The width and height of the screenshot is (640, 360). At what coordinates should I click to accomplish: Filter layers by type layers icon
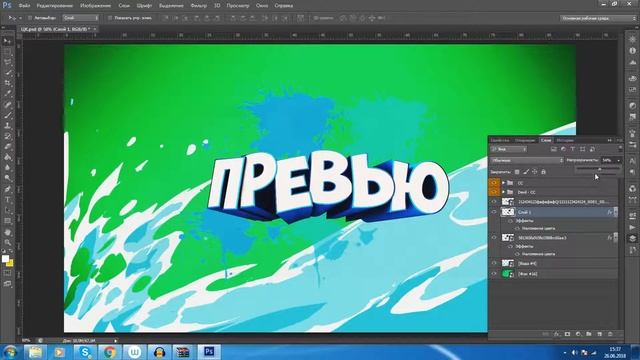pos(573,149)
